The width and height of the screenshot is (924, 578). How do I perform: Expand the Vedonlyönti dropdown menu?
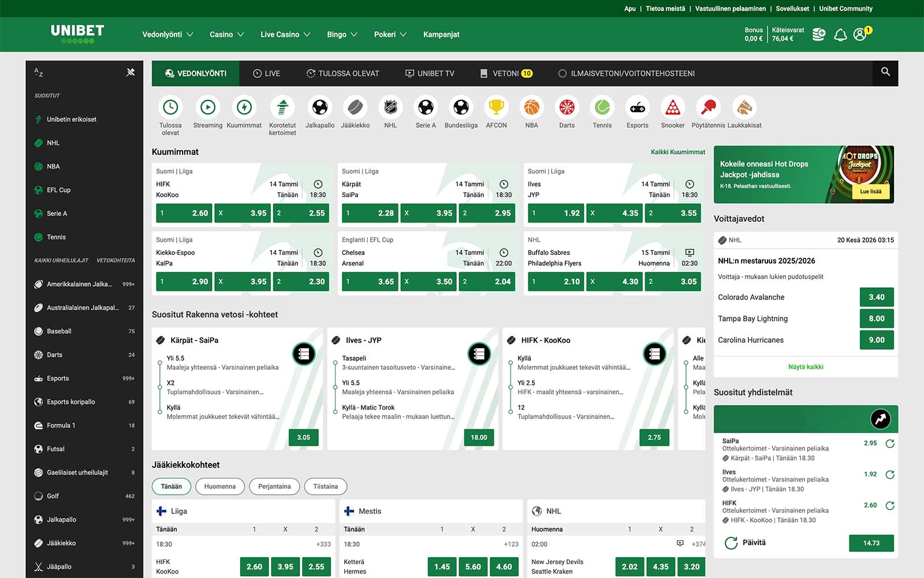pyautogui.click(x=167, y=35)
